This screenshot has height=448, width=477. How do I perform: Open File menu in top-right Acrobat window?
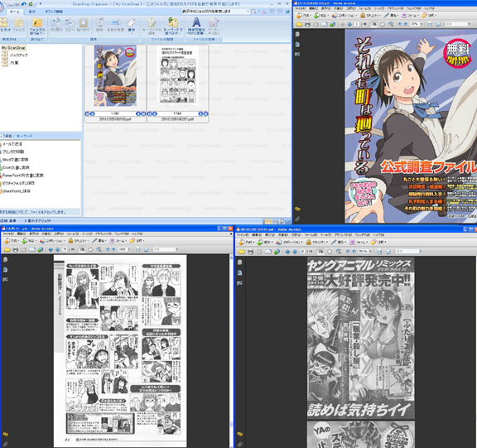tap(300, 8)
